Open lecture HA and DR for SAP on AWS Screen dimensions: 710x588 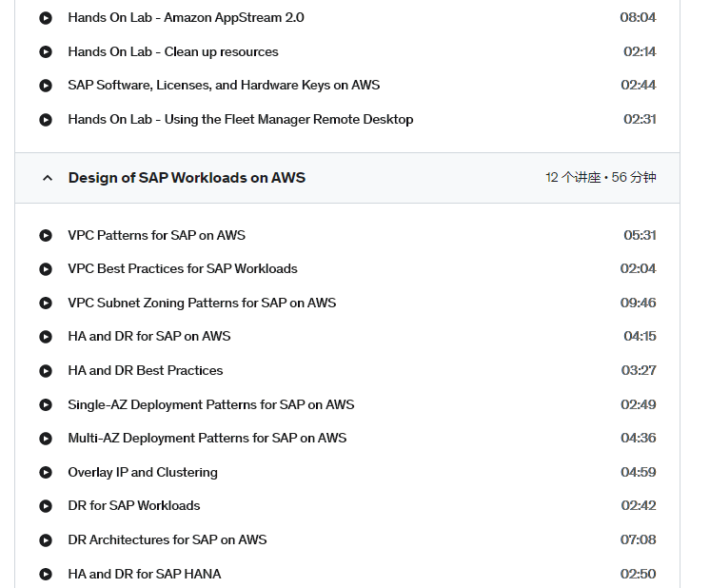[x=149, y=336]
